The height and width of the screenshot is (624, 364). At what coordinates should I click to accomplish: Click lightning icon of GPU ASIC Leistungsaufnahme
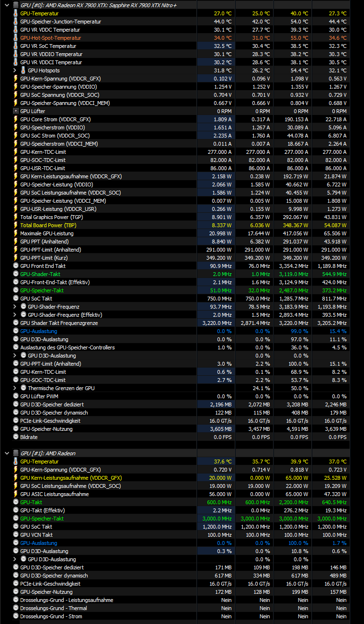[x=15, y=494]
